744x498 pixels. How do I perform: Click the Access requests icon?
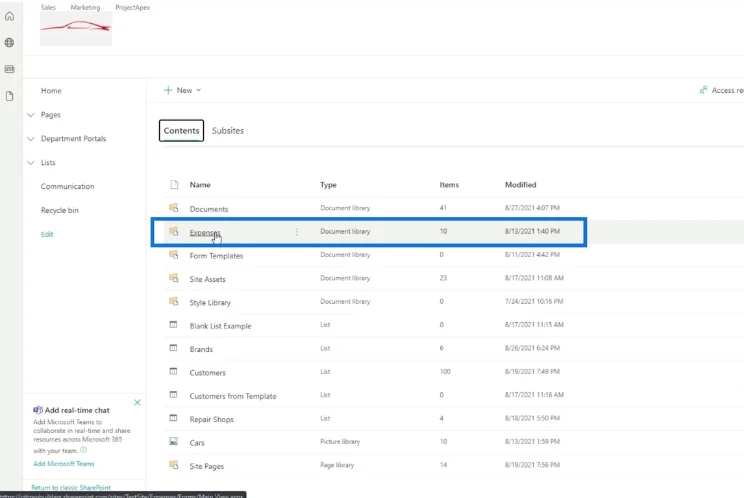click(703, 90)
